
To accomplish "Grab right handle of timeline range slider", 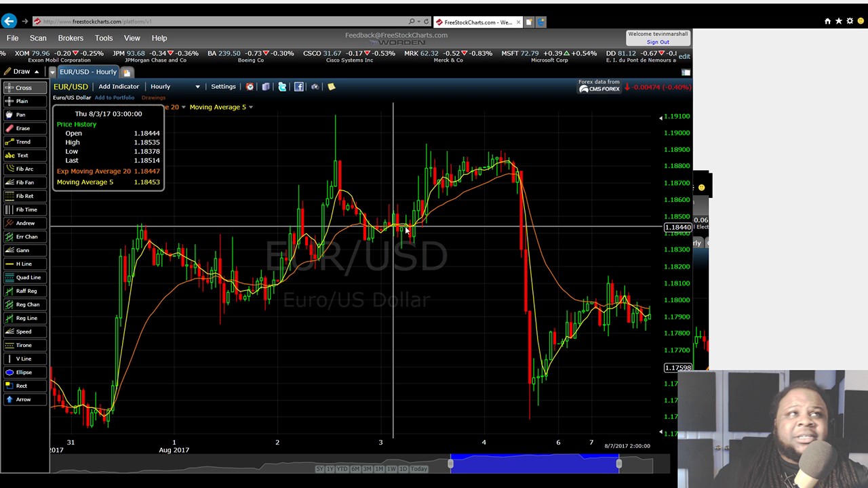I will pyautogui.click(x=618, y=464).
